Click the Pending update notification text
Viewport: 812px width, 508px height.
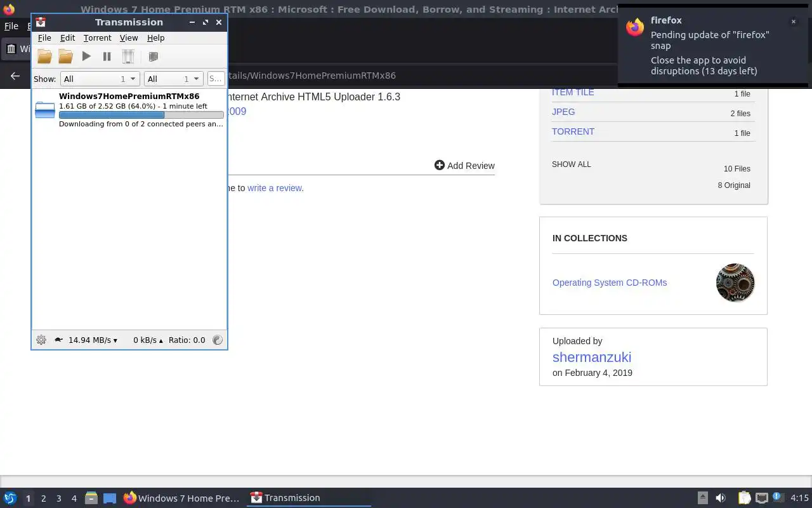click(709, 40)
